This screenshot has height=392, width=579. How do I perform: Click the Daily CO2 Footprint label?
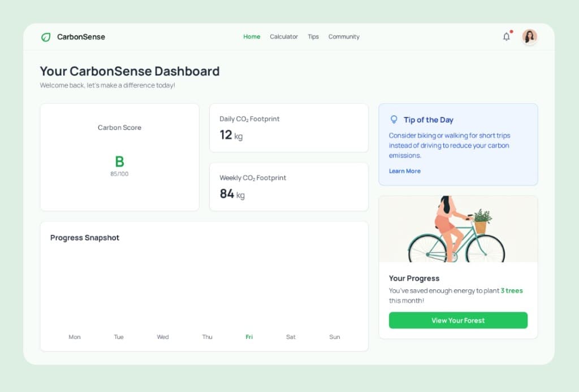coord(249,119)
